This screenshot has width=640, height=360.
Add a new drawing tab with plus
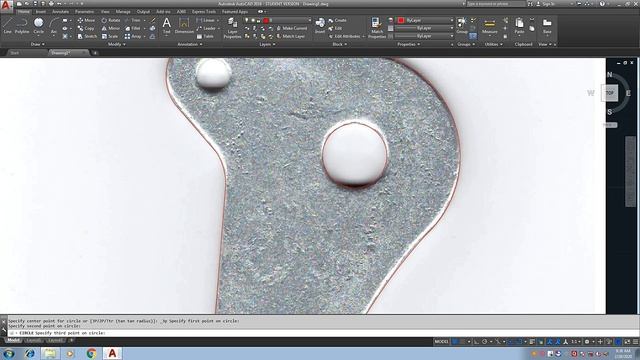click(95, 53)
